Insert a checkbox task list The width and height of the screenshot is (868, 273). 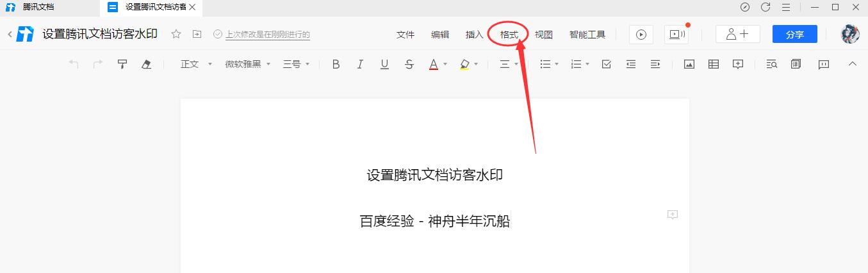pos(607,64)
